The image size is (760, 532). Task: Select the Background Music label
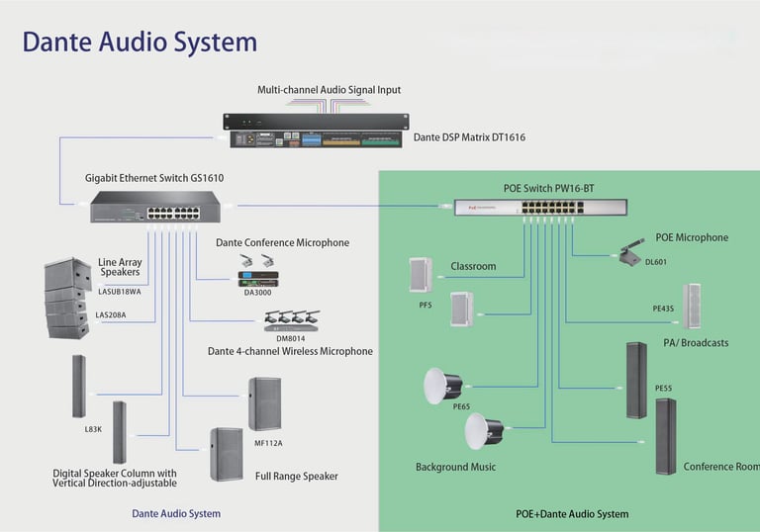coord(455,467)
